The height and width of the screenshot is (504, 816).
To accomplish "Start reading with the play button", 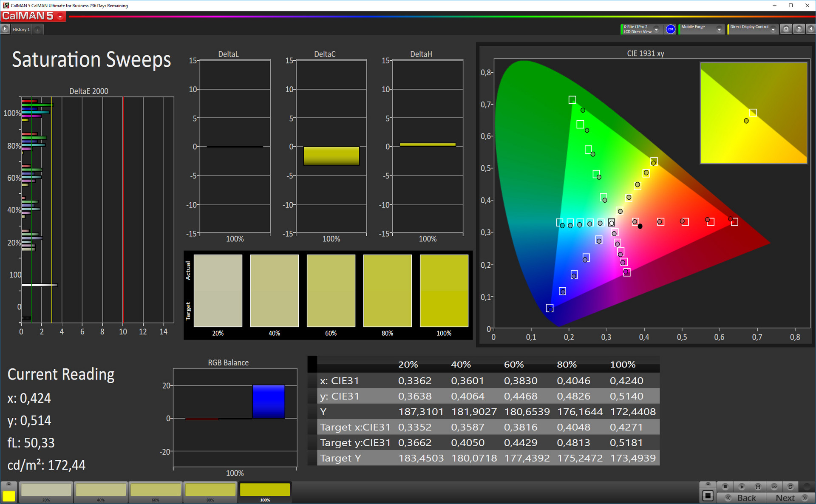I will 742,487.
